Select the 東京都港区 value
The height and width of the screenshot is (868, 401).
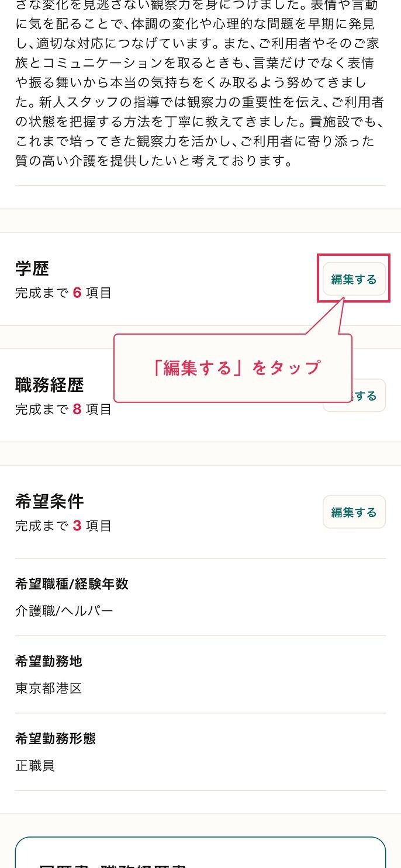coord(49,688)
